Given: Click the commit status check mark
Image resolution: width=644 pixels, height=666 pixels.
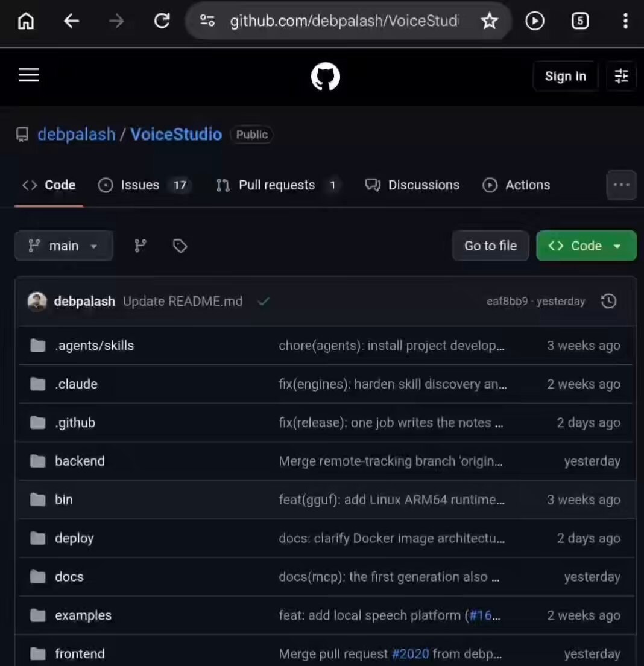Looking at the screenshot, I should coord(264,301).
